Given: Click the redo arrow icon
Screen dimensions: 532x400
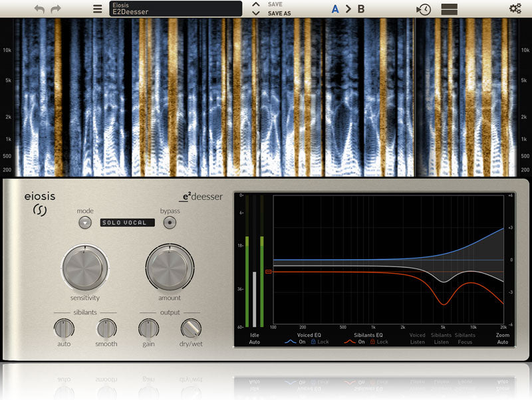Looking at the screenshot, I should [x=56, y=9].
